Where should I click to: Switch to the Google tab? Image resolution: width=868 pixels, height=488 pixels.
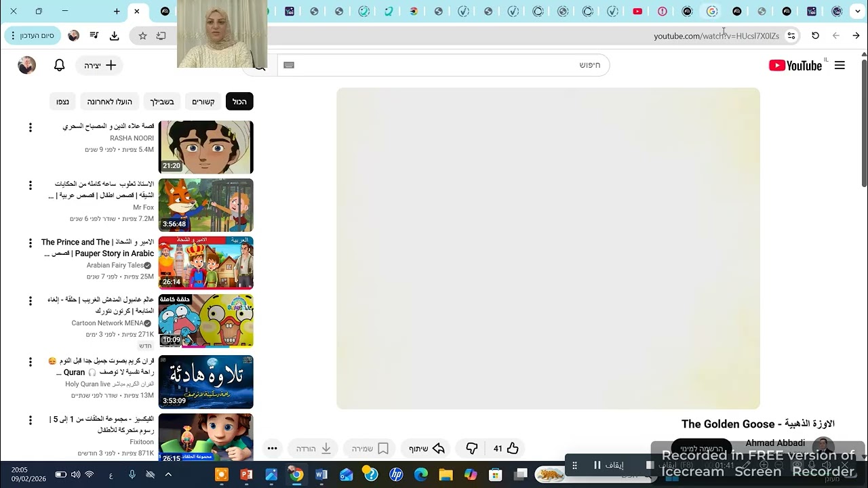coord(711,12)
